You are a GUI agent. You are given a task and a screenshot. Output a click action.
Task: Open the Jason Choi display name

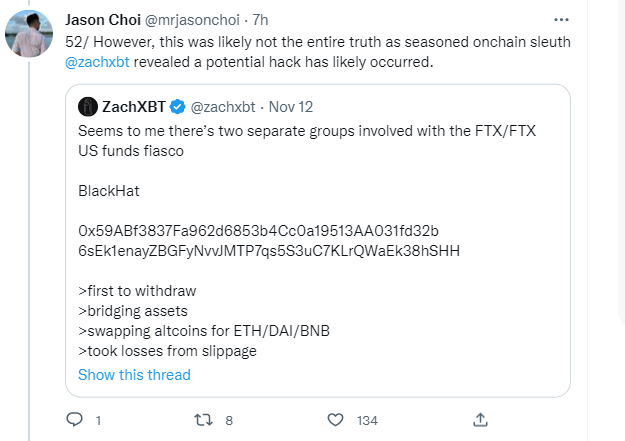(102, 20)
